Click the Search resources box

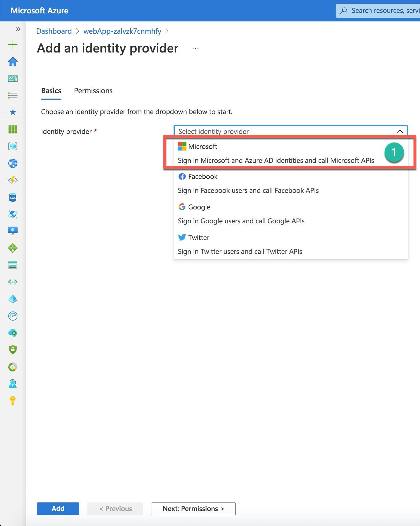[x=378, y=11]
